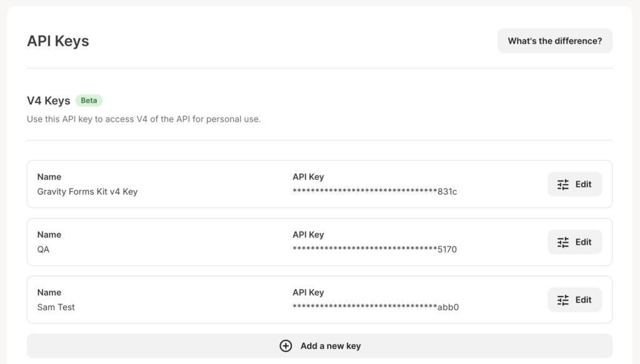This screenshot has width=640, height=364.
Task: Click the sliders icon on Sam Test Edit button
Action: click(561, 300)
